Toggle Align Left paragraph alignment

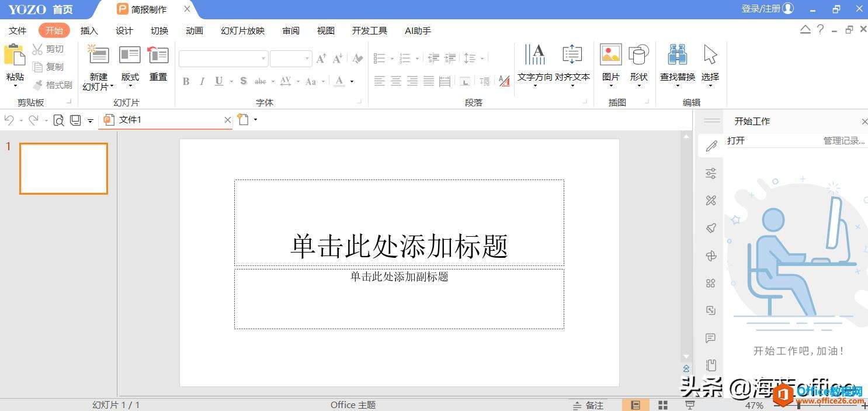click(x=380, y=81)
